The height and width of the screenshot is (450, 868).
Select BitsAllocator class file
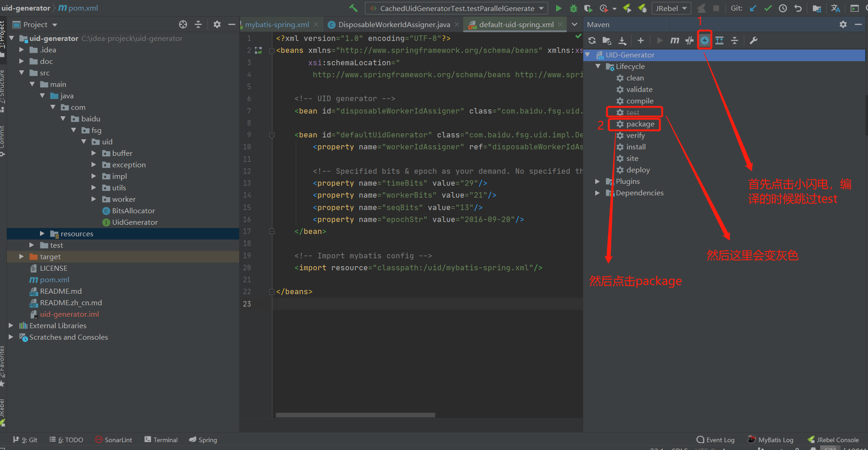click(x=133, y=211)
